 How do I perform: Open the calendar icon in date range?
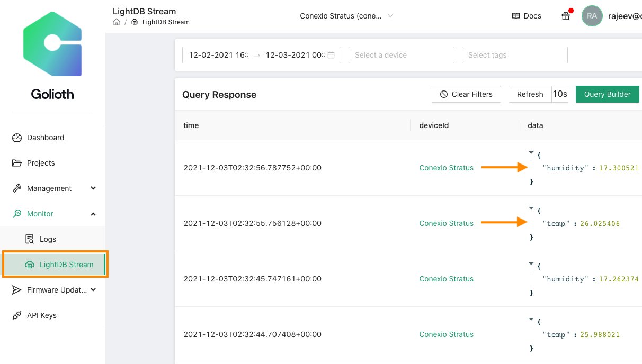[x=331, y=55]
